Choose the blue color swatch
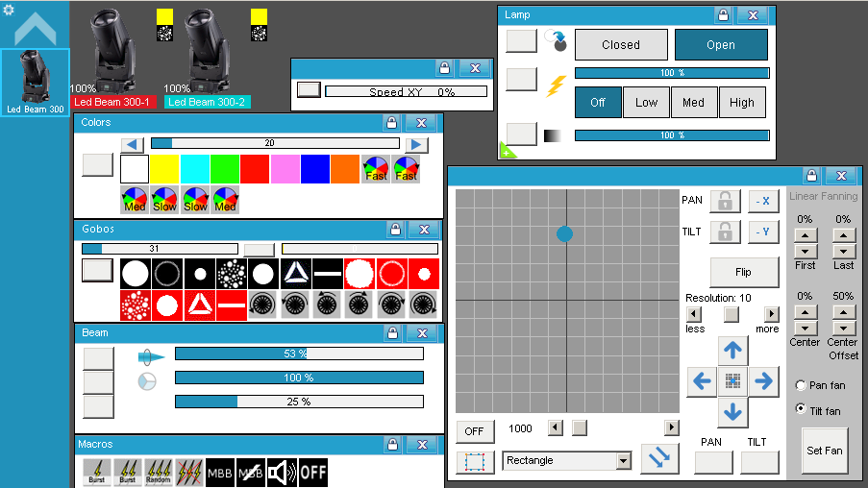The height and width of the screenshot is (488, 868). point(315,169)
